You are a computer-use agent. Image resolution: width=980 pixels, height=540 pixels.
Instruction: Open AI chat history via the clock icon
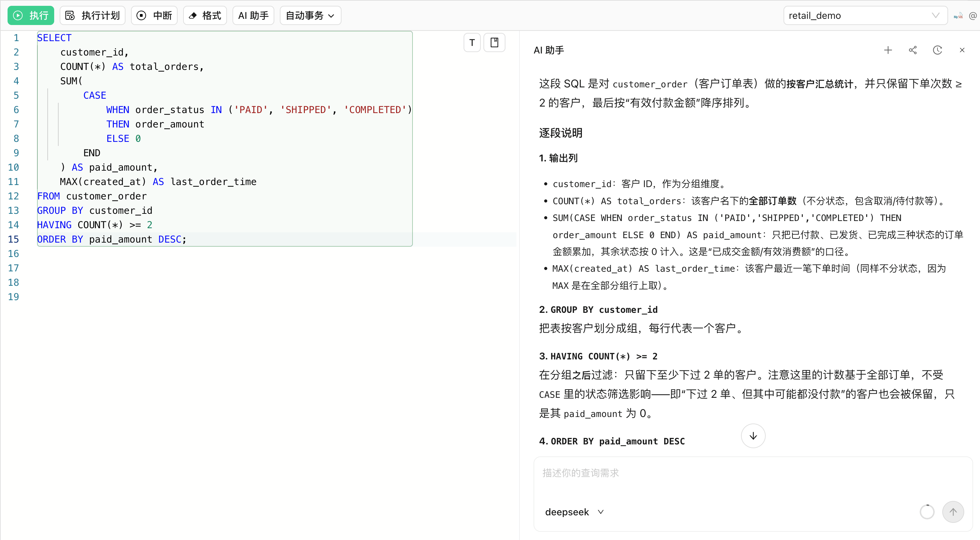(937, 50)
